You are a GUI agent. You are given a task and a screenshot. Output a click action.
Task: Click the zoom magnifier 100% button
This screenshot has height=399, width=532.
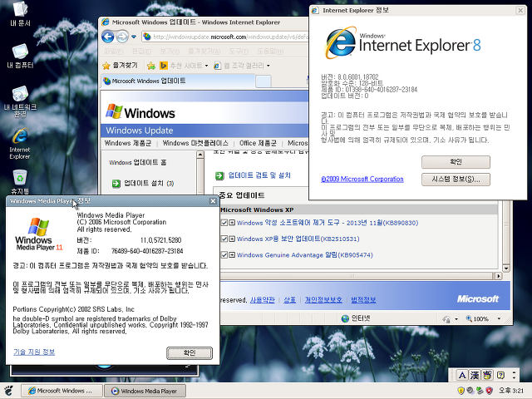pyautogui.click(x=477, y=319)
